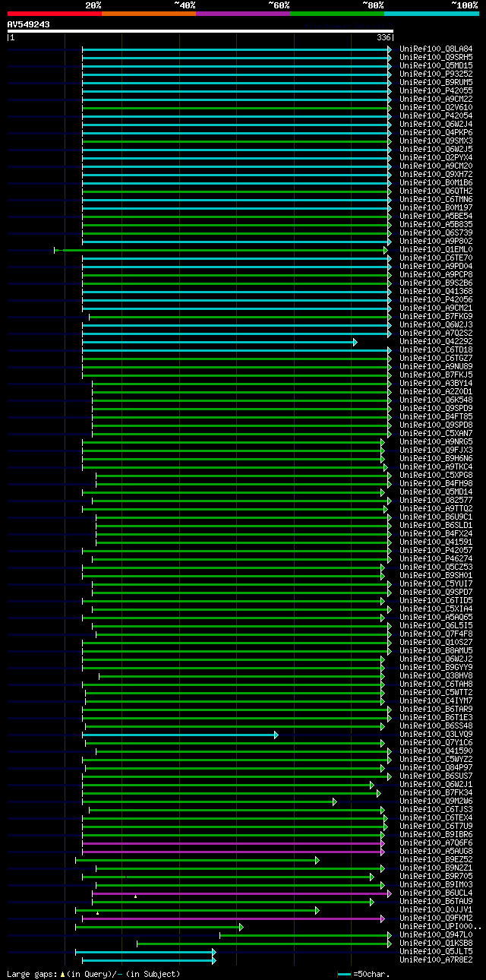Select the hit label UniRef100_A5AQ65

pyautogui.click(x=436, y=618)
